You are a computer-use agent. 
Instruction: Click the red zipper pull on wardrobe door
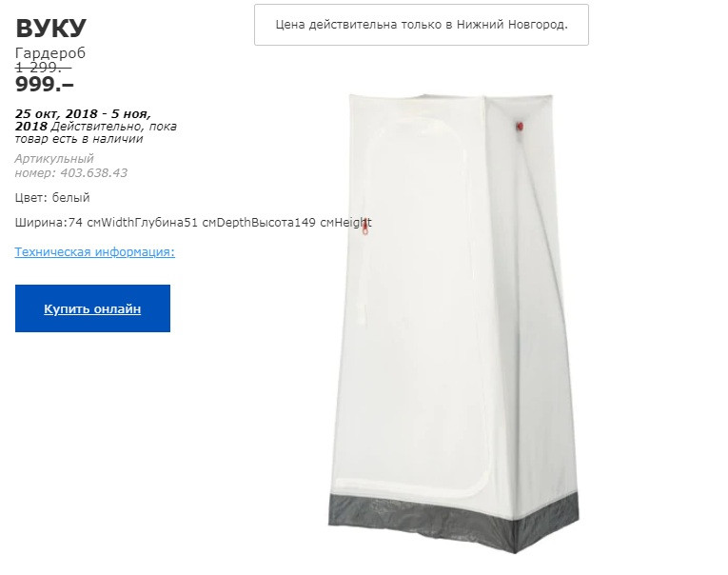(x=365, y=227)
